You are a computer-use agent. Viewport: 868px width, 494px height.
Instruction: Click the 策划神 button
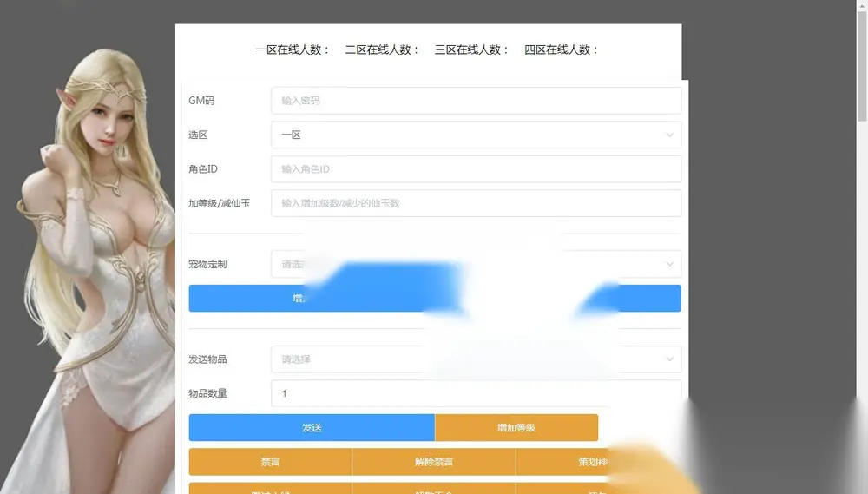coord(593,462)
